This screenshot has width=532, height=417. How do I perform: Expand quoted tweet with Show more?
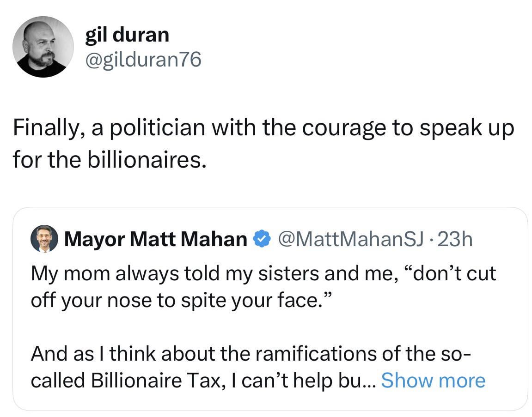coord(433,381)
